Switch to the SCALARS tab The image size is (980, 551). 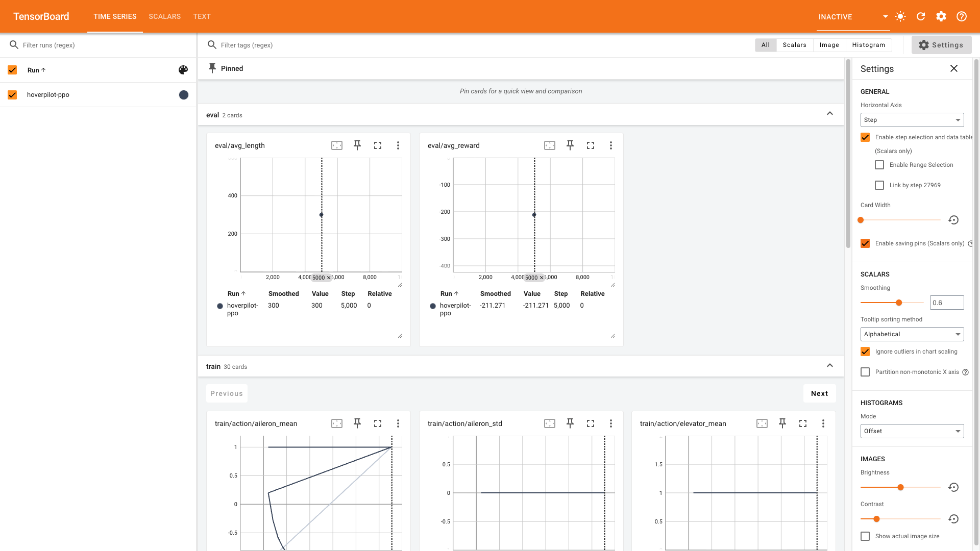click(x=164, y=16)
